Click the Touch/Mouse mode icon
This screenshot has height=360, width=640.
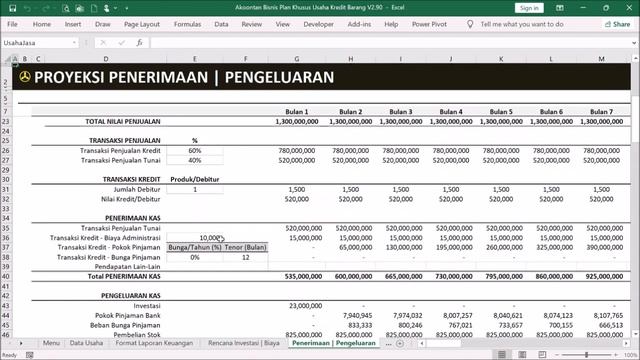(x=107, y=8)
